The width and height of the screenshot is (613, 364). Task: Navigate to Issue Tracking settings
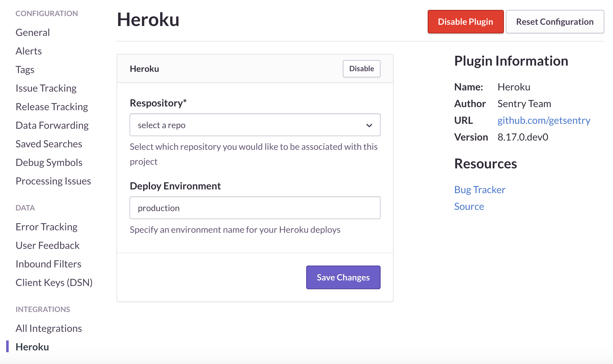point(46,88)
